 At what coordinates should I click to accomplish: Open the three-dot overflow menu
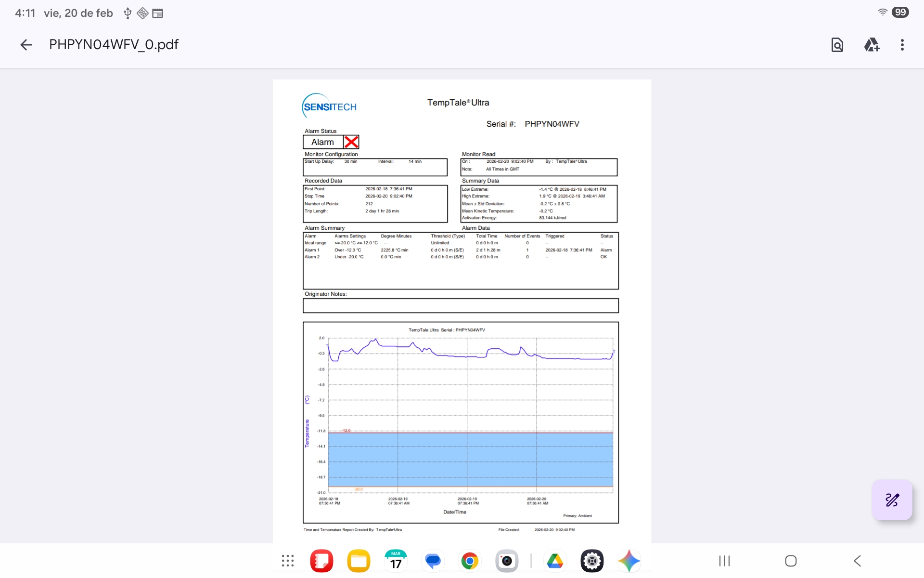902,45
